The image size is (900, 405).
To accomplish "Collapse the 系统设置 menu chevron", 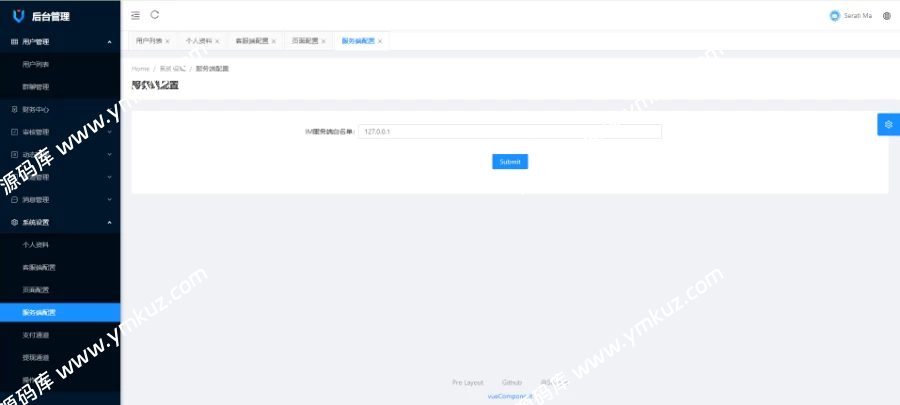I will click(x=110, y=222).
